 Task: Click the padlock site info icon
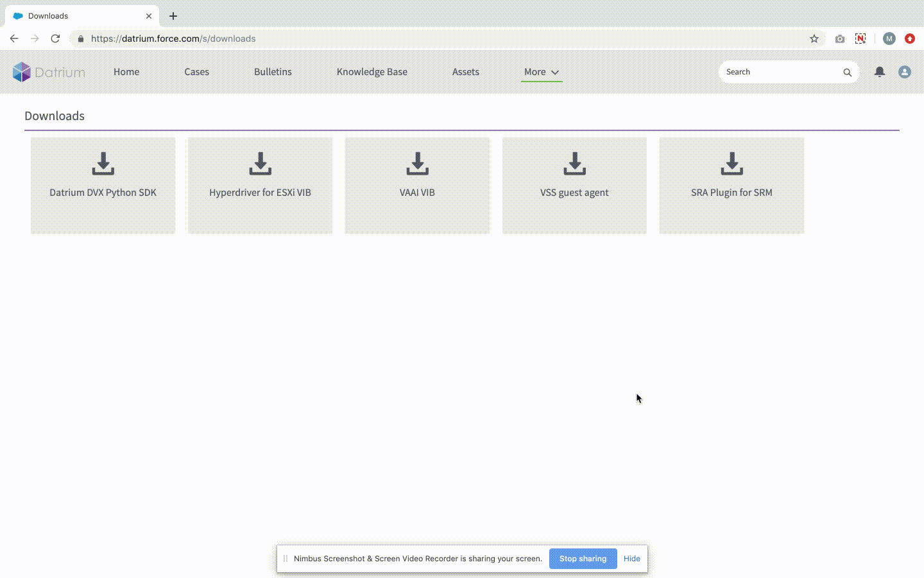click(x=81, y=39)
